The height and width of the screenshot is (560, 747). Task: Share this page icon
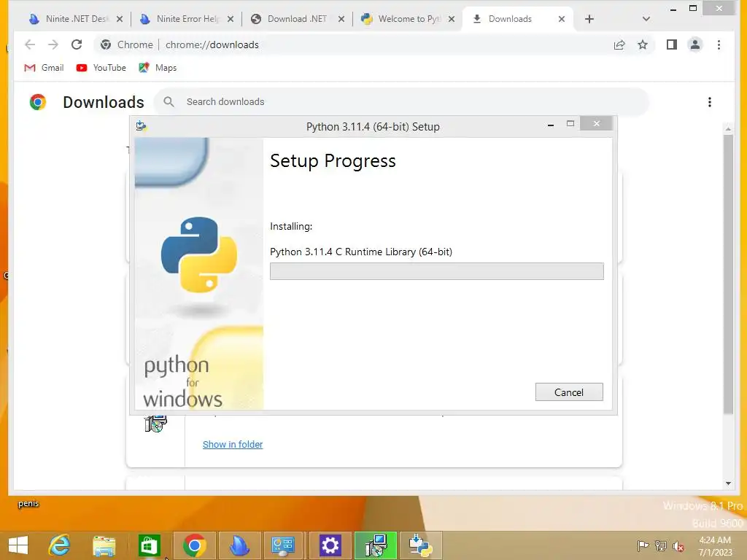pyautogui.click(x=619, y=44)
